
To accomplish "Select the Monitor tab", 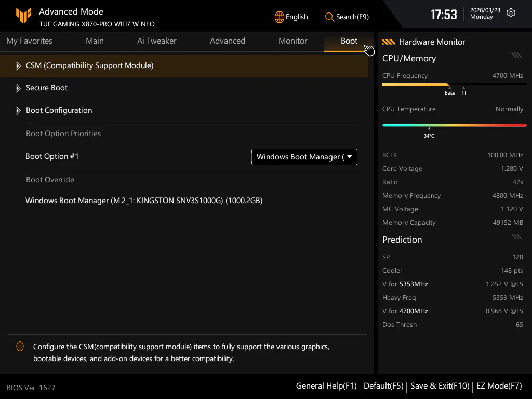I will click(293, 41).
